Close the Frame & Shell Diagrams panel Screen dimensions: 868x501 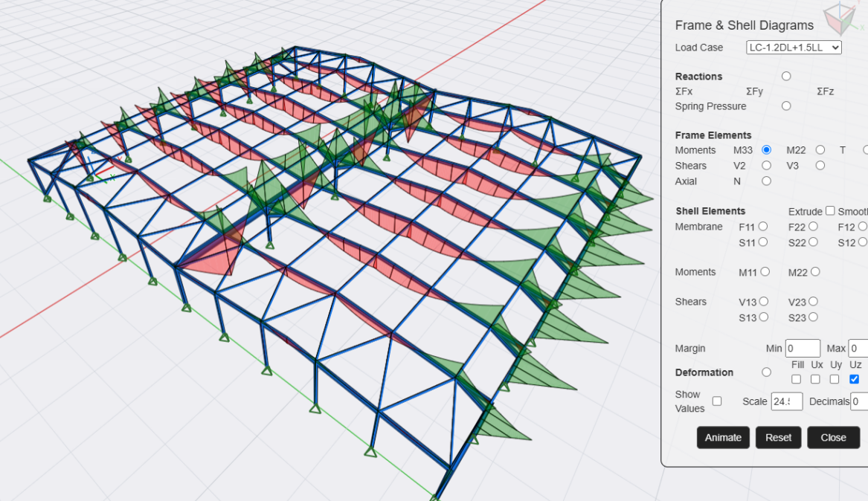833,437
